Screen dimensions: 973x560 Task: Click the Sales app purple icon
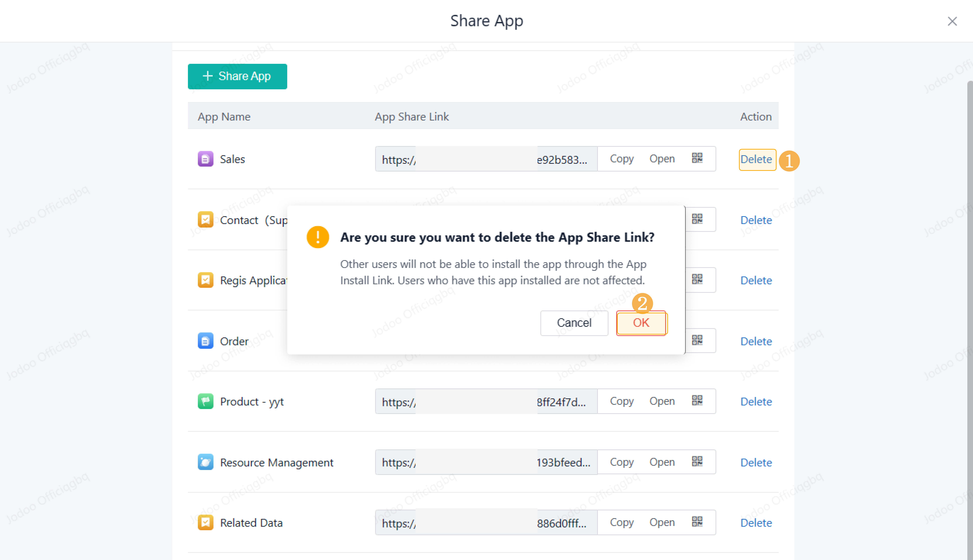coord(205,159)
